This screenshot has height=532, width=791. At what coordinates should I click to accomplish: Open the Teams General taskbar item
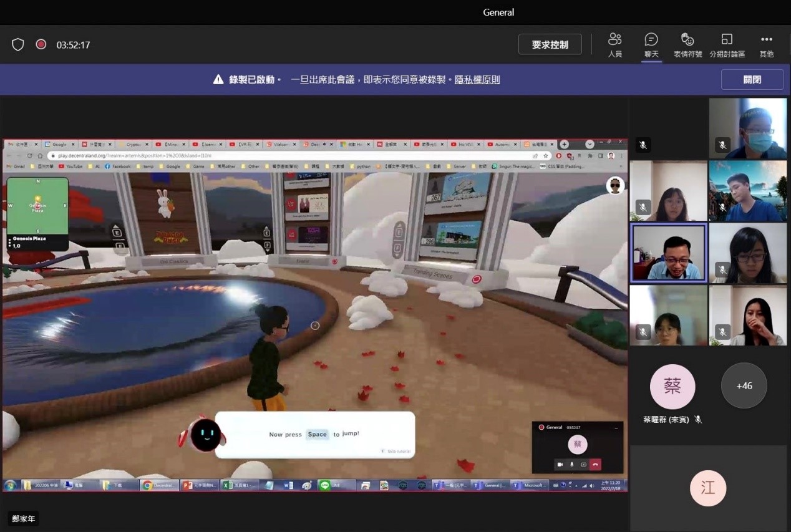(490, 485)
